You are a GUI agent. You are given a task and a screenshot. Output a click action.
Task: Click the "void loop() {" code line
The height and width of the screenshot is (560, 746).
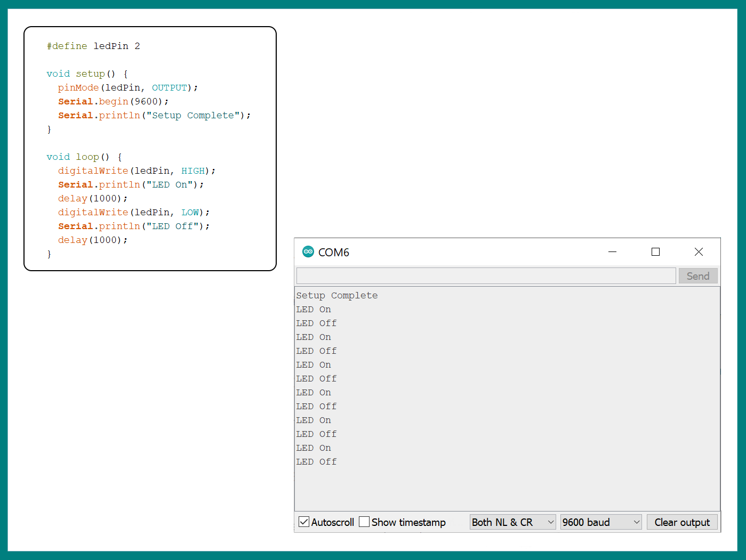click(x=84, y=157)
